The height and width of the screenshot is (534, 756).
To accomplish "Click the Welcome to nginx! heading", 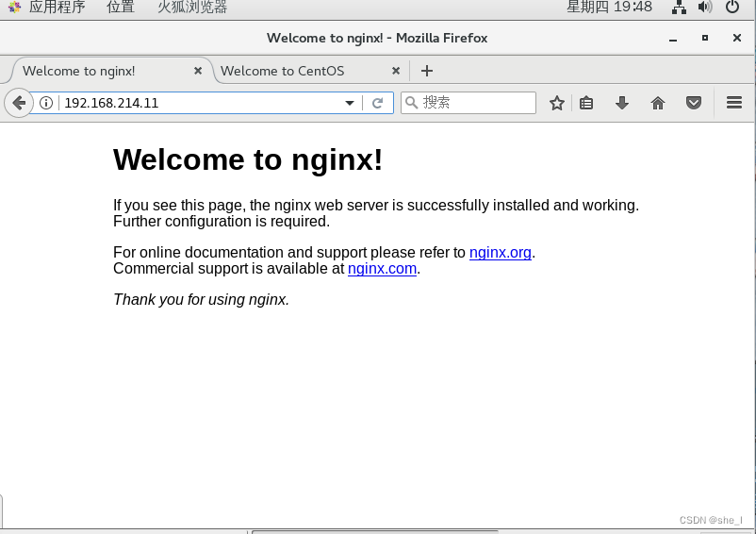I will click(248, 159).
